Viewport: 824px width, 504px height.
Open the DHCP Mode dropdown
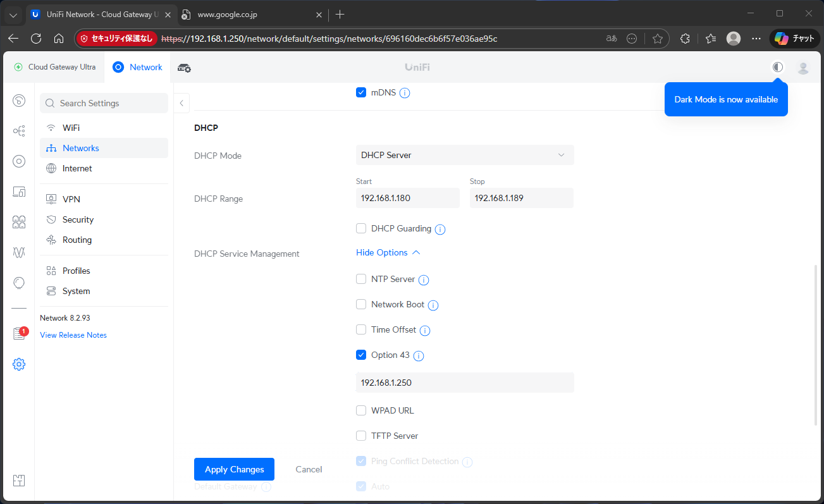464,155
